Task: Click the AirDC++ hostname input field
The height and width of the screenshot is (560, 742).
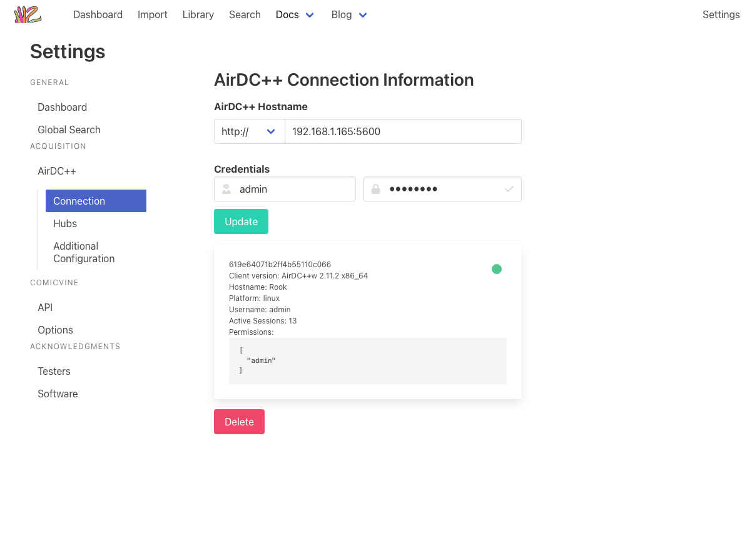Action: [x=403, y=131]
